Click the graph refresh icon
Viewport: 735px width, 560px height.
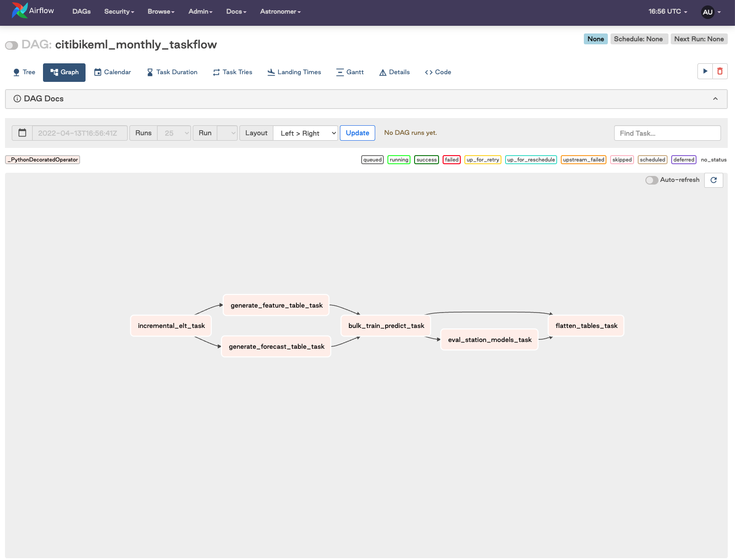[x=713, y=180]
